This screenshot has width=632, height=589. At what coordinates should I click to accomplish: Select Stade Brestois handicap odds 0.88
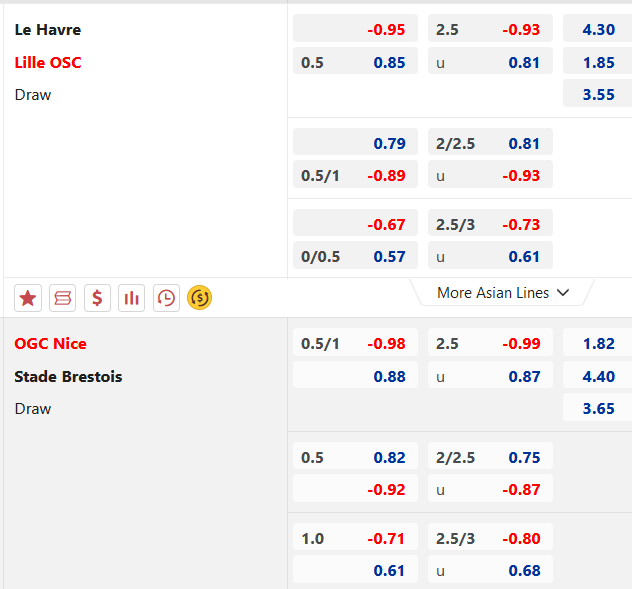click(x=355, y=375)
